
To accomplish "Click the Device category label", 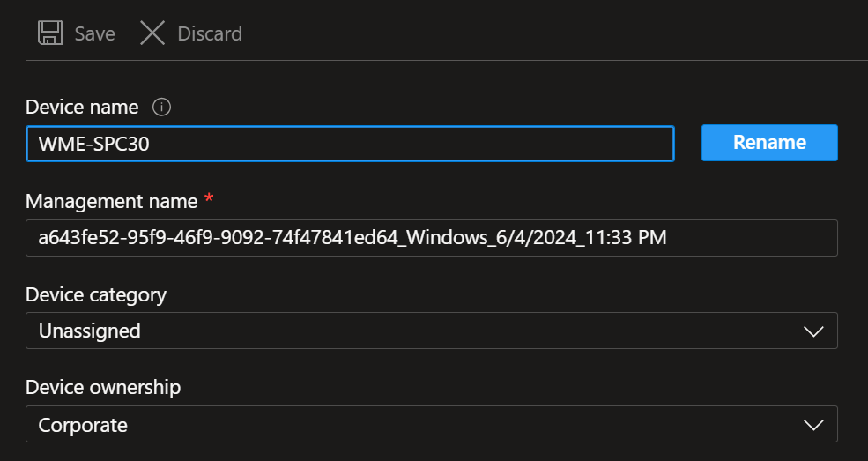I will coord(96,294).
